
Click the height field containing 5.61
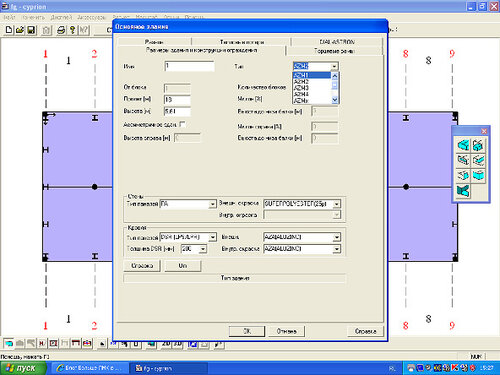[177, 111]
